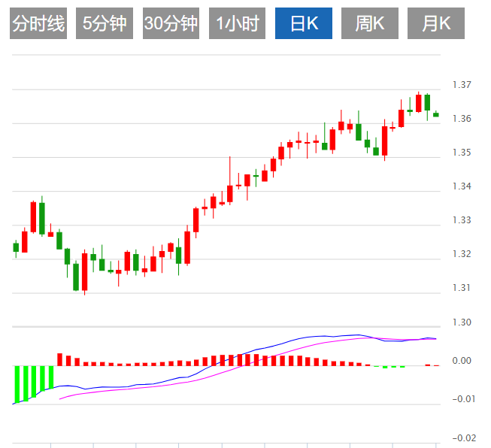Click the first candlestick at the chart's left edge
Screen dimensions: 491x448
tap(16, 247)
